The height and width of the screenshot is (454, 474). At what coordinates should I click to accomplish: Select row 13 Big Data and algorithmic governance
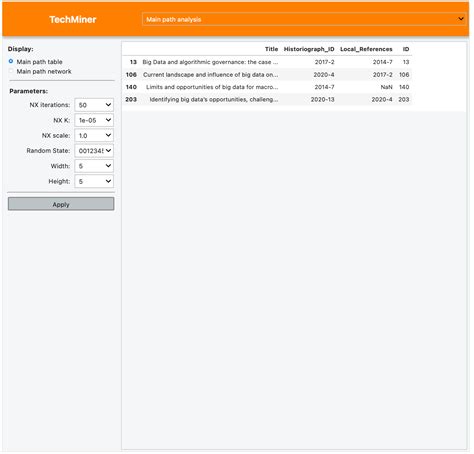tap(267, 62)
